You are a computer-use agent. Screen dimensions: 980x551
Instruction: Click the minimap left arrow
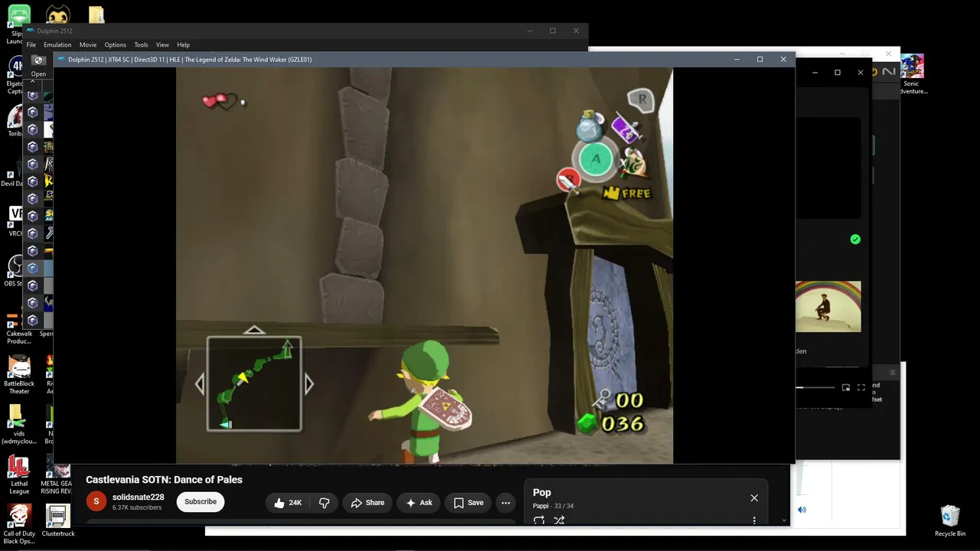tap(200, 384)
